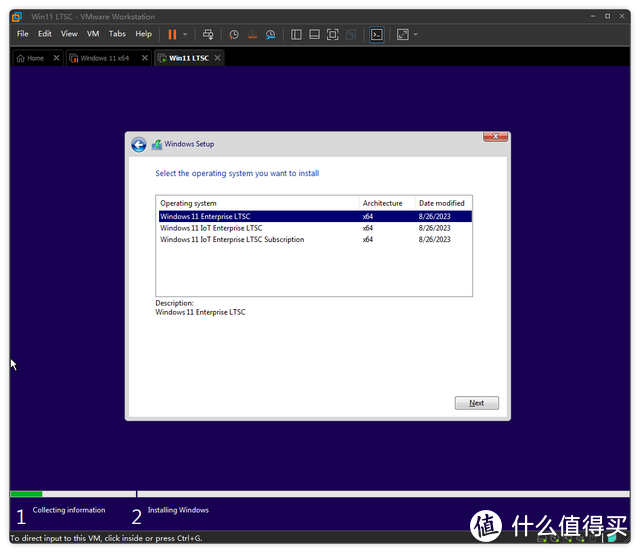This screenshot has width=640, height=553.
Task: Toggle the thumbnail bar view
Action: click(314, 35)
